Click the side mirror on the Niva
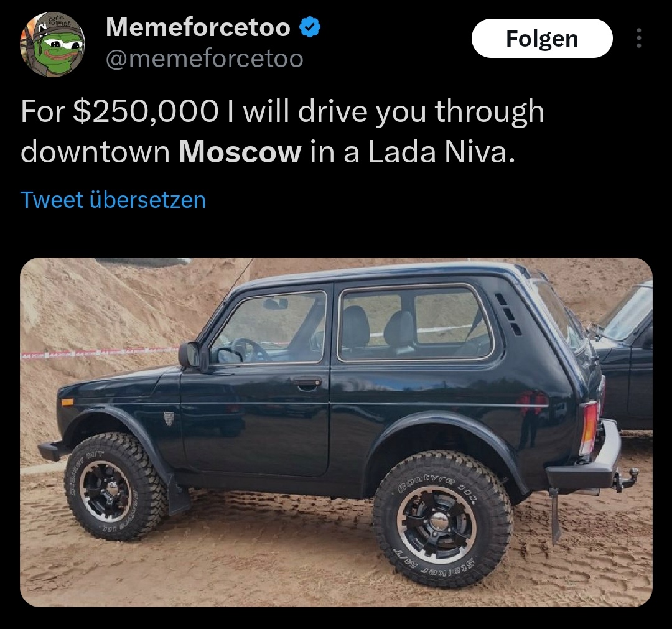Viewport: 672px width, 629px height. pos(192,355)
